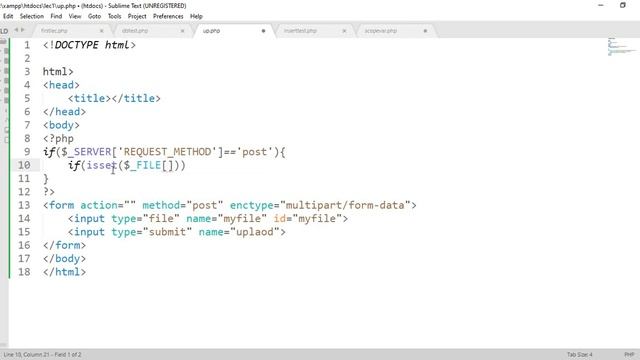Go to previous tab using left arrow
This screenshot has height=360, width=640.
(x=16, y=30)
